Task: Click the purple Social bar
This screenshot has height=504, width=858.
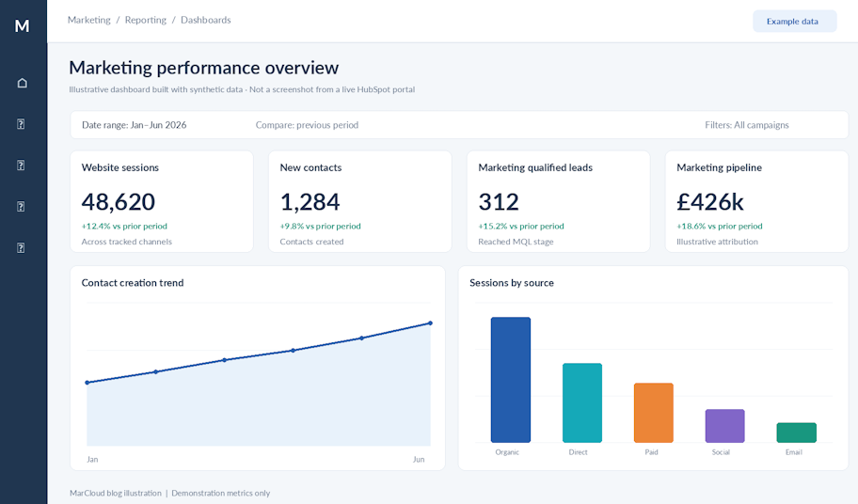Action: pos(724,426)
